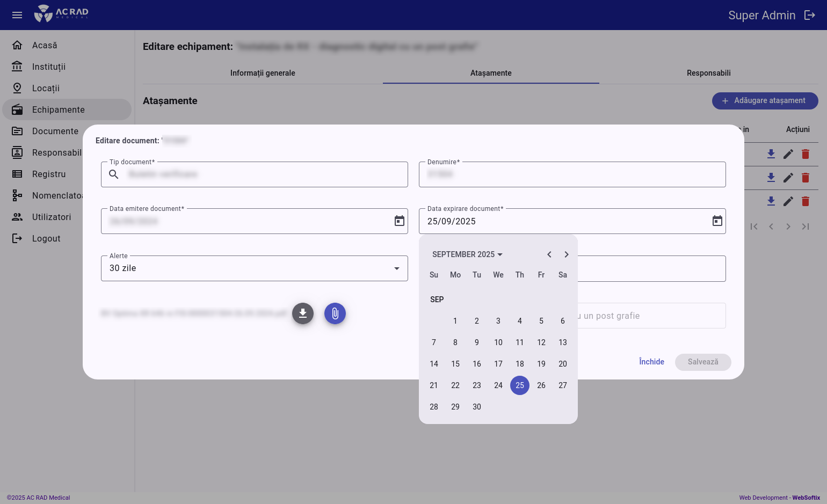Select date 18 in the calendar
This screenshot has height=504, width=827.
(x=520, y=364)
